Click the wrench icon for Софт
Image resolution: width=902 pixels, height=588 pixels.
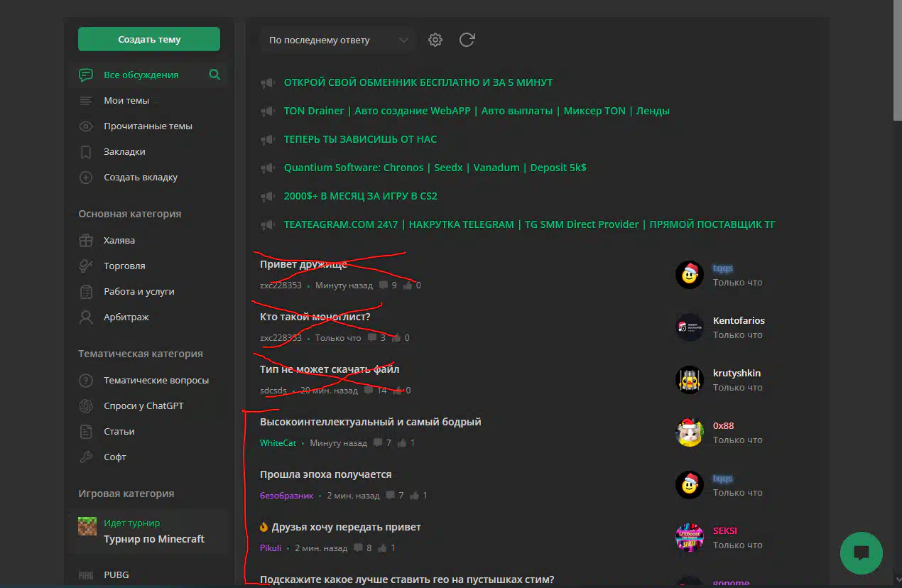pos(86,457)
